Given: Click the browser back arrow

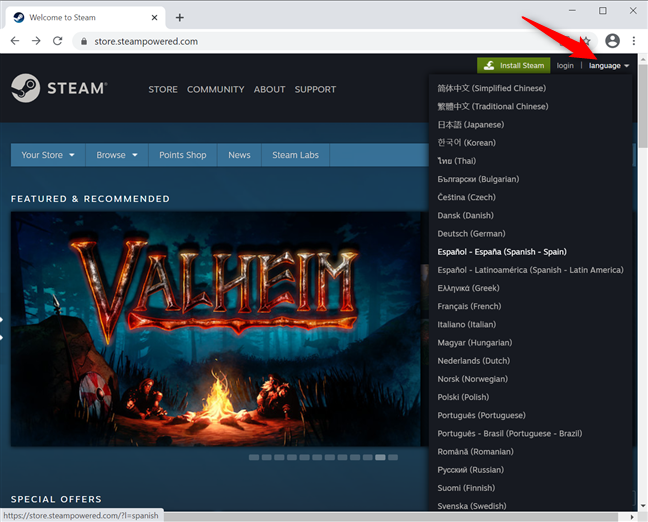Looking at the screenshot, I should pos(15,41).
